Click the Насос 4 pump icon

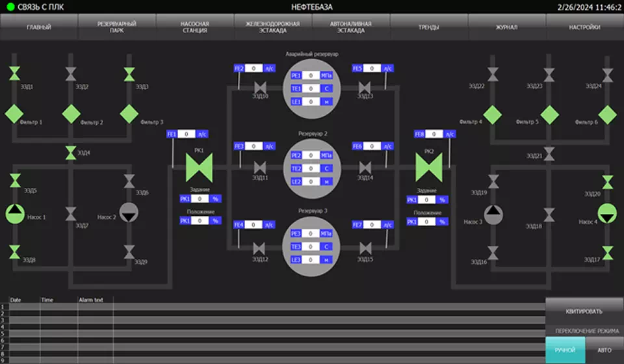[x=606, y=213]
